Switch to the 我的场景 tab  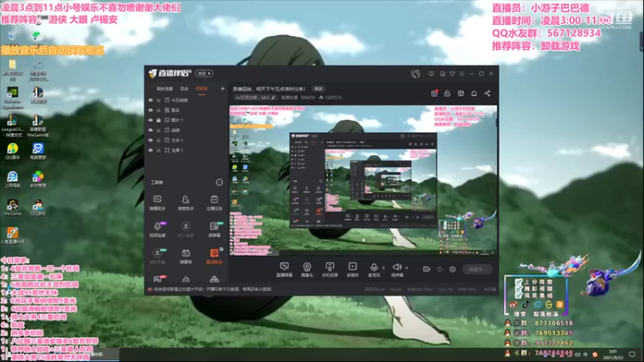[x=165, y=88]
